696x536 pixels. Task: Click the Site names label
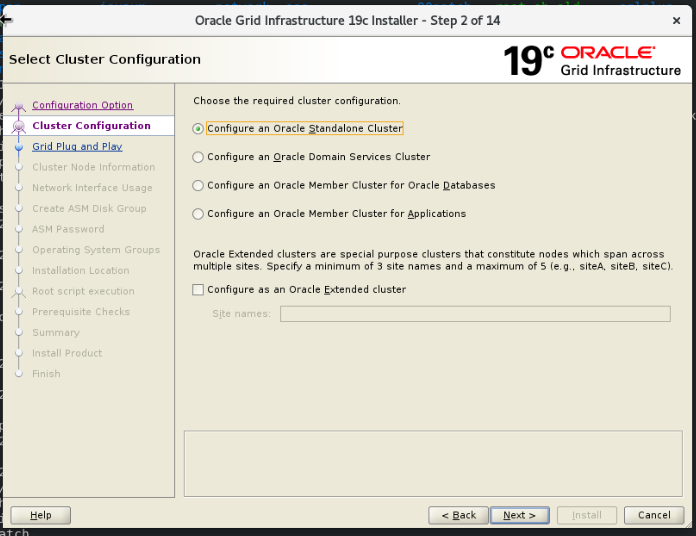[241, 314]
